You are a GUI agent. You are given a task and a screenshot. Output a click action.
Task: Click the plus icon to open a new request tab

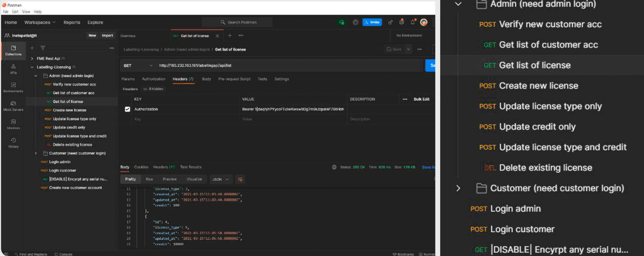click(230, 35)
